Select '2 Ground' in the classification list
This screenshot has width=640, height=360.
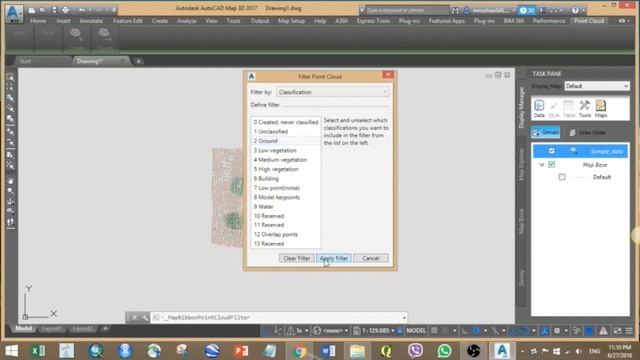click(x=286, y=141)
